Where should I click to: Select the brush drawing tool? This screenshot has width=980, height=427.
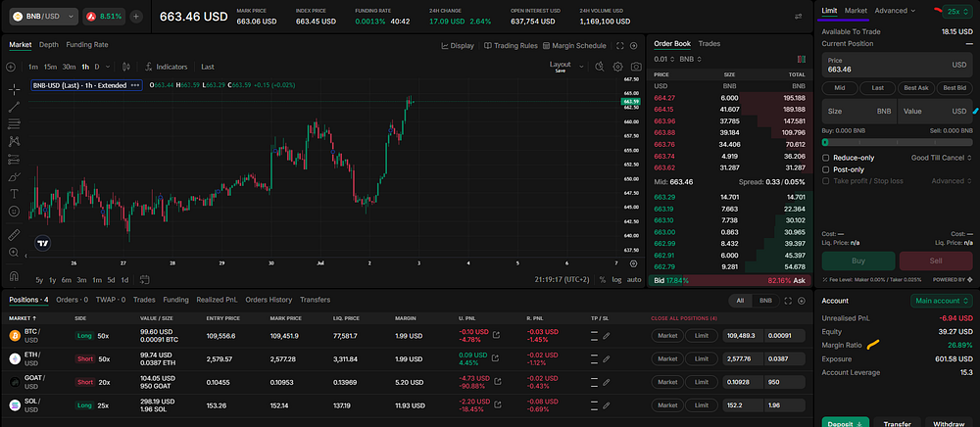point(14,176)
